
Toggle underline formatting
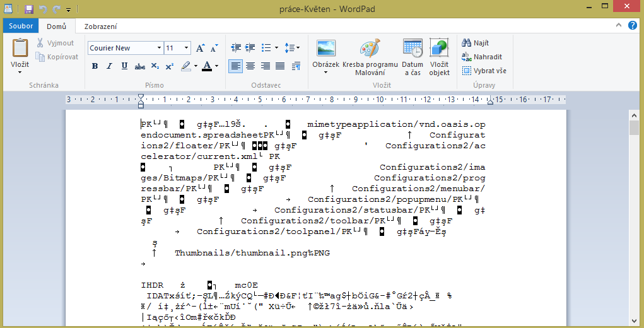[x=124, y=66]
